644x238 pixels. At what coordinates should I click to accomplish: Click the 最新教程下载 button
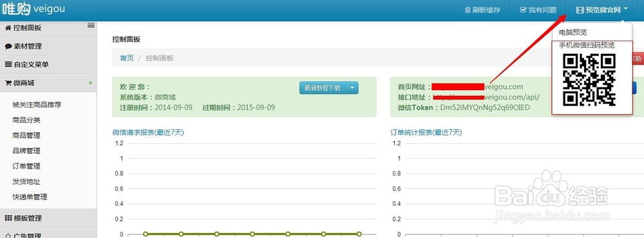(323, 88)
